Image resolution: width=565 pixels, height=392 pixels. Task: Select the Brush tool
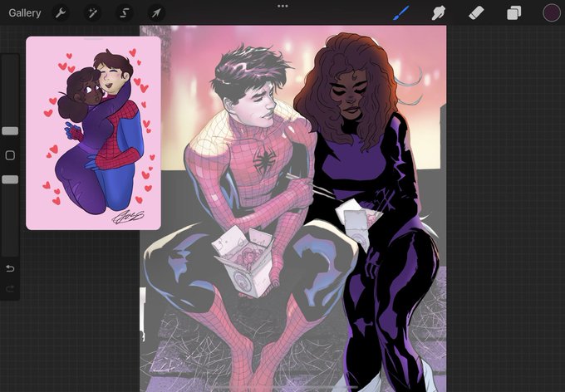point(400,13)
